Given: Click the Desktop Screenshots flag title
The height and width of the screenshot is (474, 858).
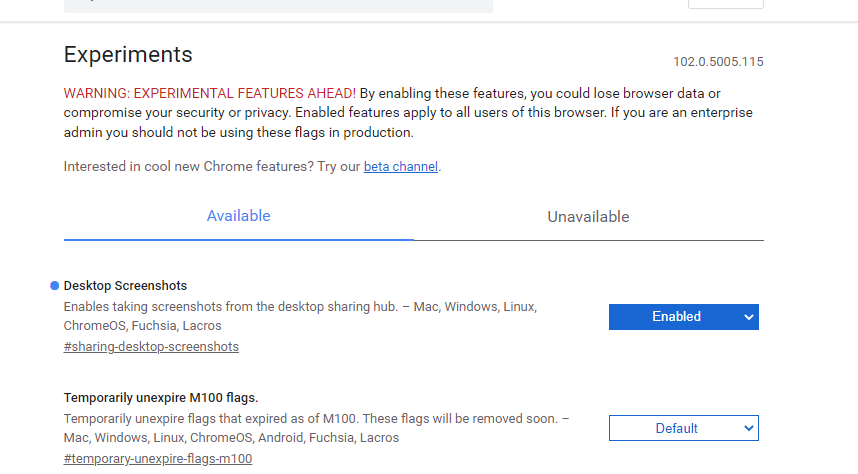Looking at the screenshot, I should coord(125,286).
